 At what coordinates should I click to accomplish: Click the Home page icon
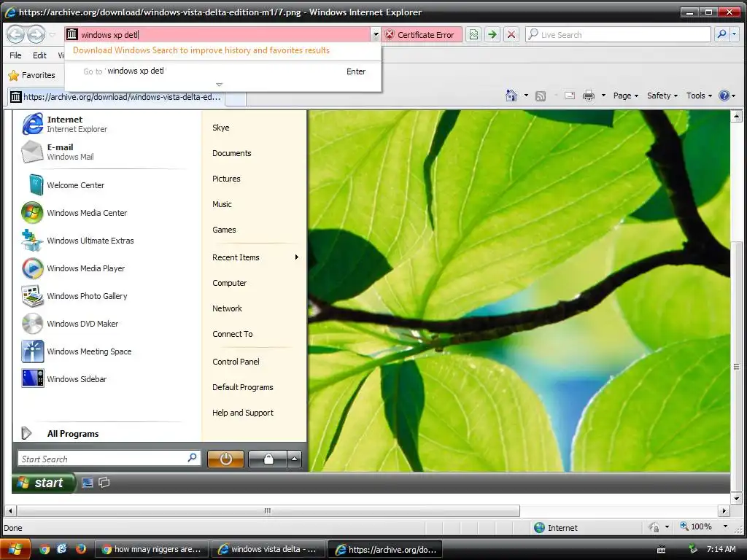511,96
